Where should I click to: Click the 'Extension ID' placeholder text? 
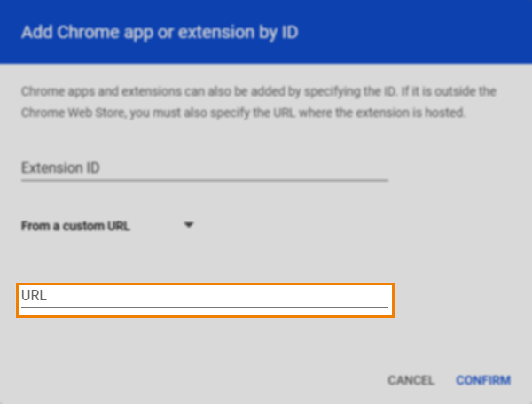pyautogui.click(x=62, y=167)
